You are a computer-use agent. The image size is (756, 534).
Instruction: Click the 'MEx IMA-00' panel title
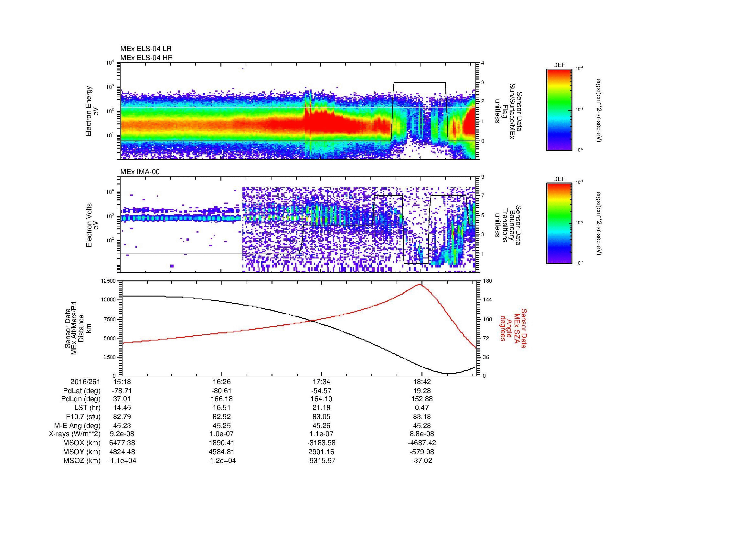click(140, 172)
